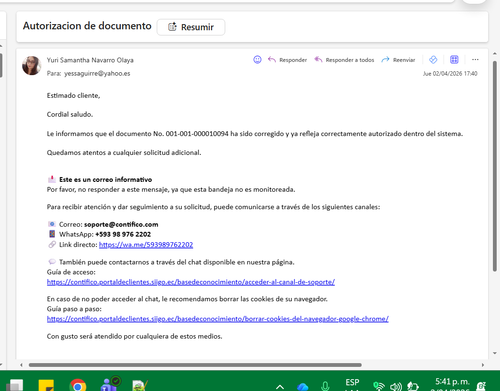Show hidden system tray icons
This screenshot has height=391, width=500.
(280, 387)
